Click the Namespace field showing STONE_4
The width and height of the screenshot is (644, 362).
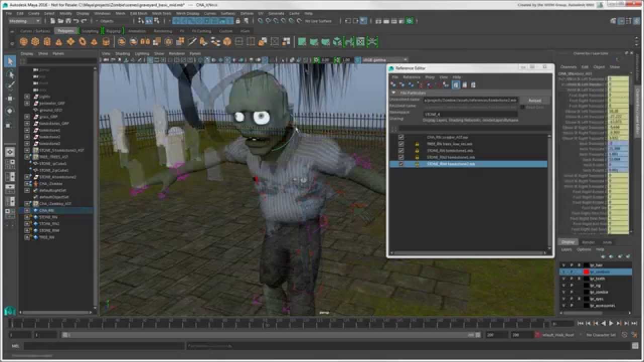pyautogui.click(x=470, y=114)
